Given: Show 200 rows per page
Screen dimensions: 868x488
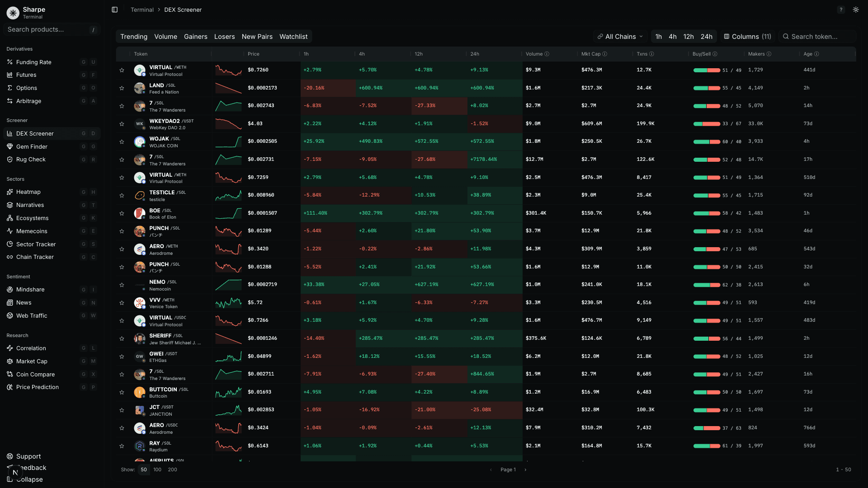Looking at the screenshot, I should point(172,469).
